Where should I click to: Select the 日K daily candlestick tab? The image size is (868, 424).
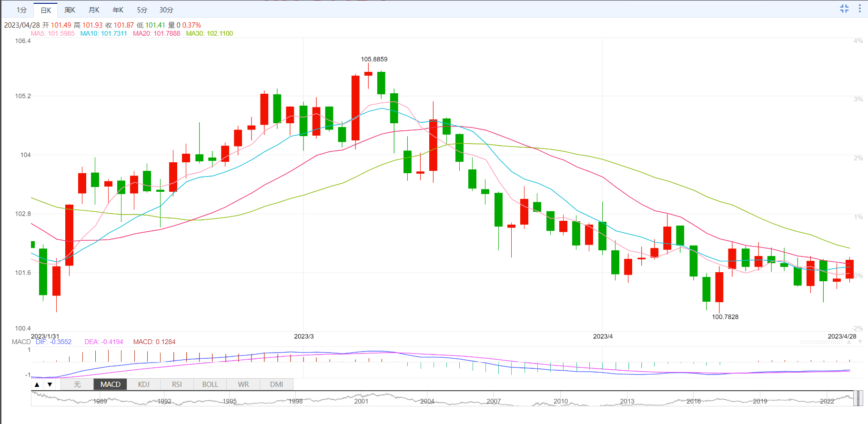coord(46,10)
